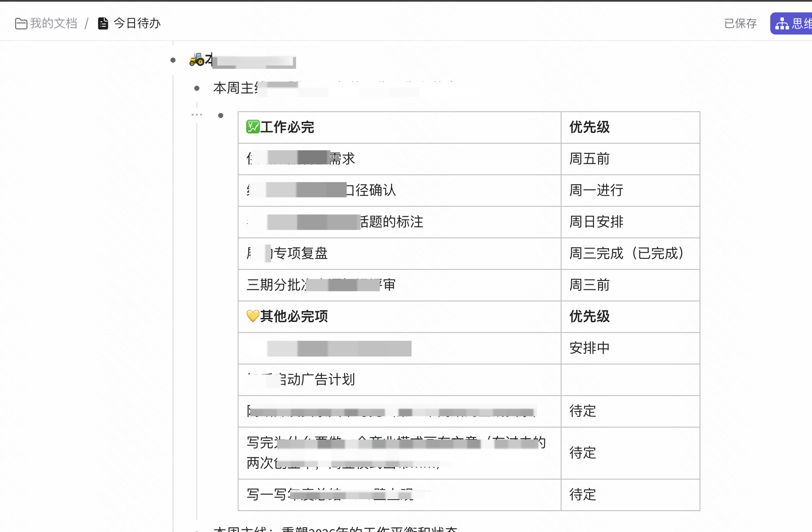The image size is (812, 532).
Task: Select the 周日安排 cell
Action: coord(631,222)
